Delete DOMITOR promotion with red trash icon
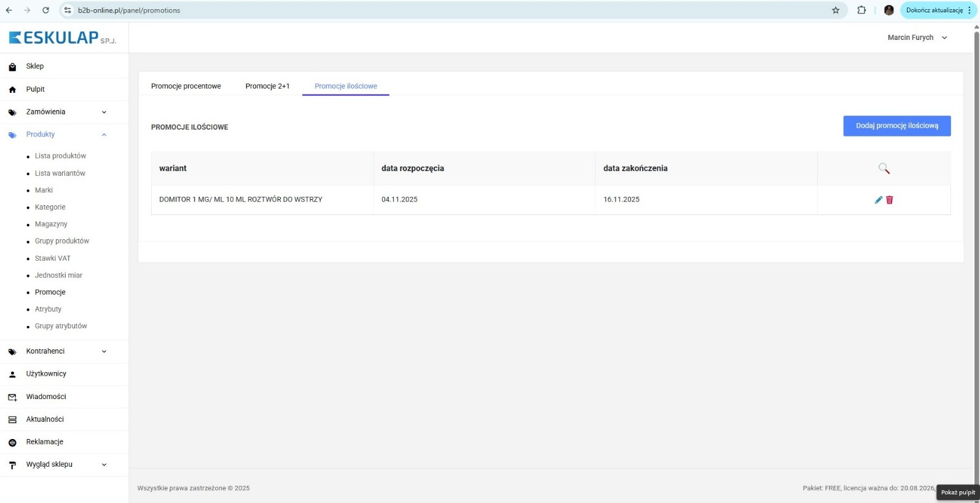Screen dimensions: 980x503 pos(889,200)
